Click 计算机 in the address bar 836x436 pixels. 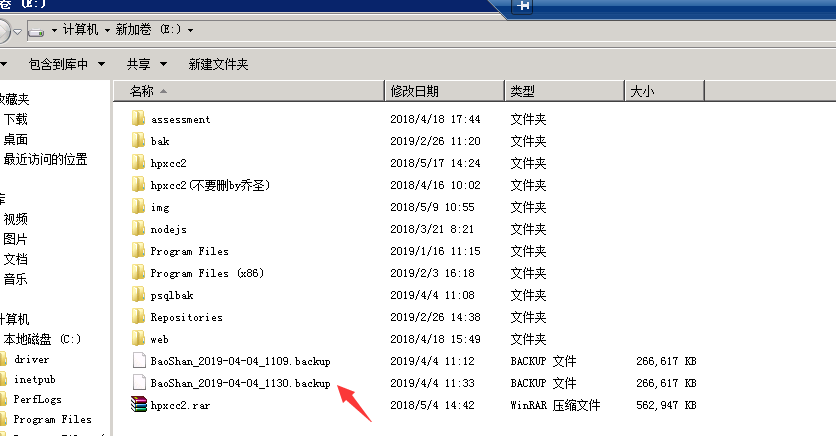pos(80,30)
